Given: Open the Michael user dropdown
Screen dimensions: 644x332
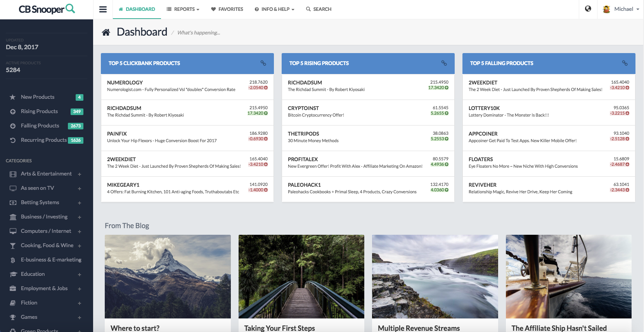Looking at the screenshot, I should click(621, 9).
